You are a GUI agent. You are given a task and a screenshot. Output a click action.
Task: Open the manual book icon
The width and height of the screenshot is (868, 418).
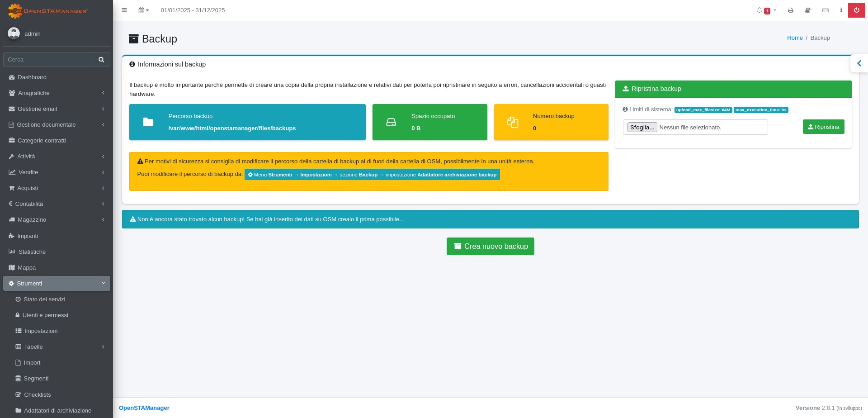coord(807,10)
